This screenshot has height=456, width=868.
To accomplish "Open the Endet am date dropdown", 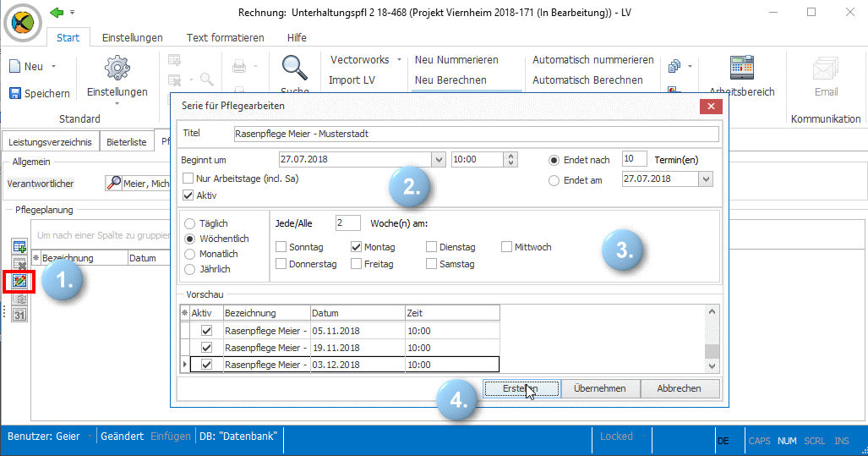I will pyautogui.click(x=706, y=179).
